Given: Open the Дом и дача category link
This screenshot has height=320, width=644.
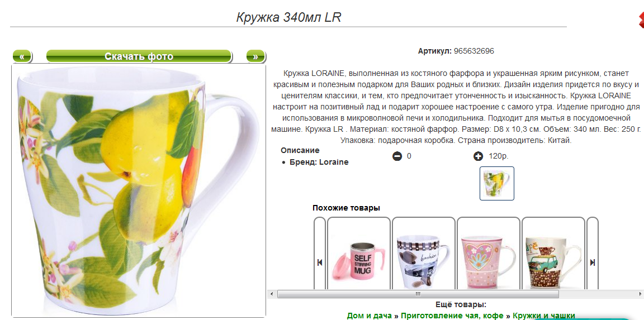Looking at the screenshot, I should 370,316.
